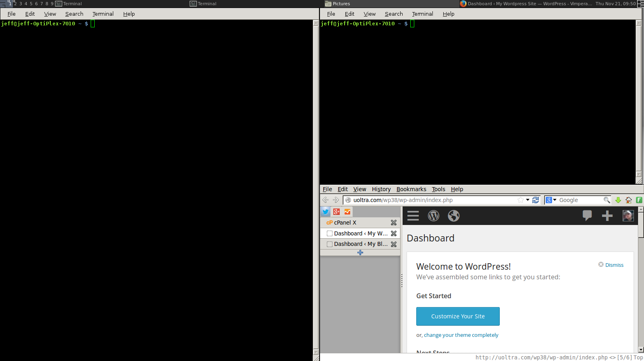Screen dimensions: 644x361
Task: Open the downloads green arrow icon
Action: tap(618, 200)
